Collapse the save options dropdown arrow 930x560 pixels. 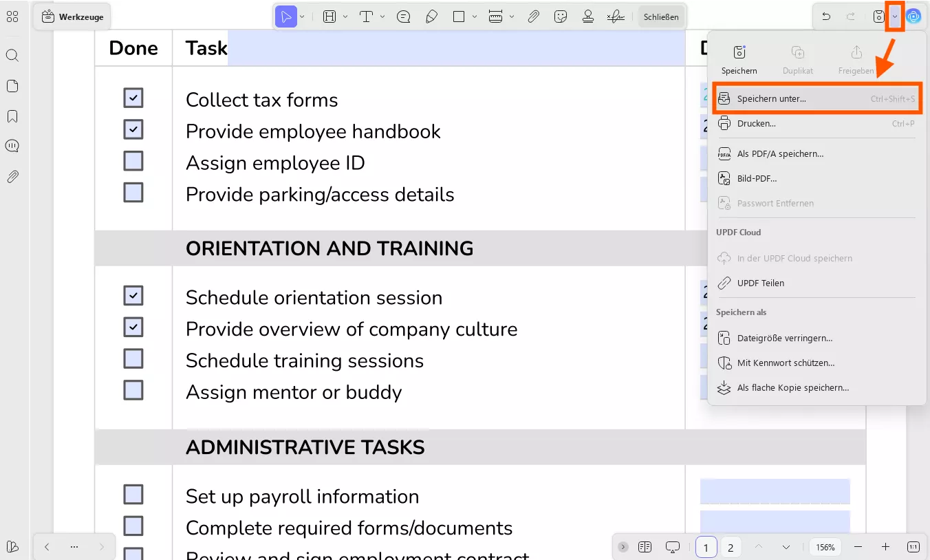pyautogui.click(x=895, y=17)
